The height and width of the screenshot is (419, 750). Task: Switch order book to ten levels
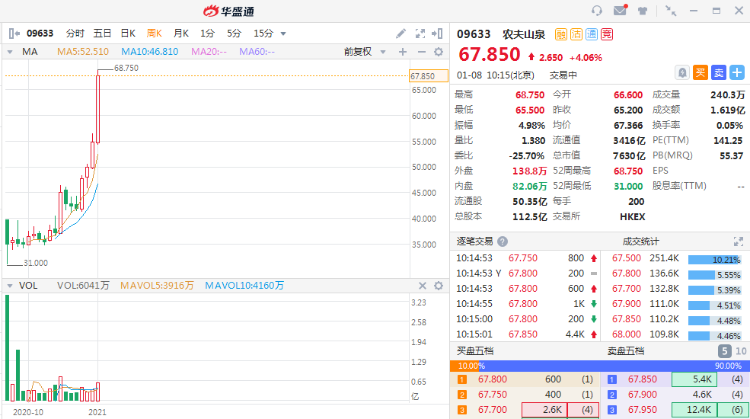tap(740, 351)
